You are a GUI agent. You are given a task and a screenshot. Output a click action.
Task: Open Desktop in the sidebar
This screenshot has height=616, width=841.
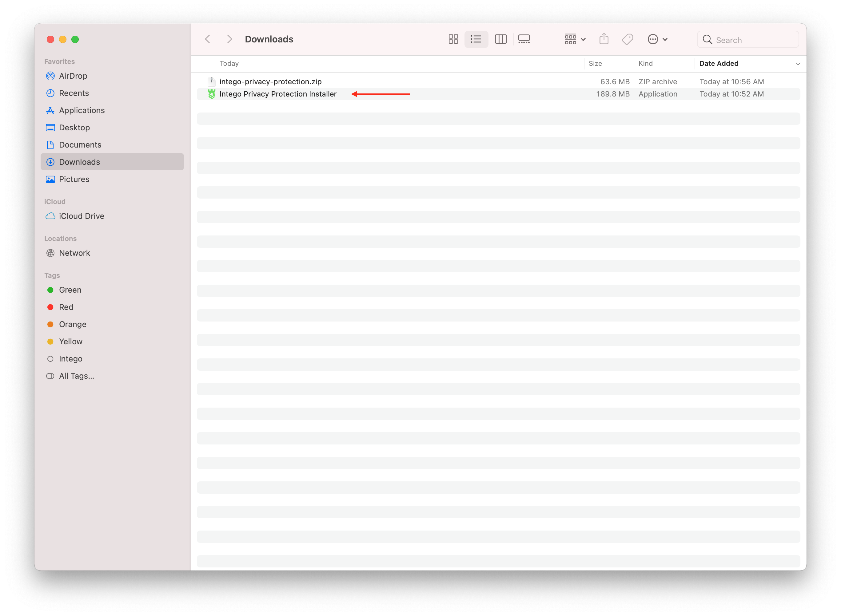(x=112, y=128)
